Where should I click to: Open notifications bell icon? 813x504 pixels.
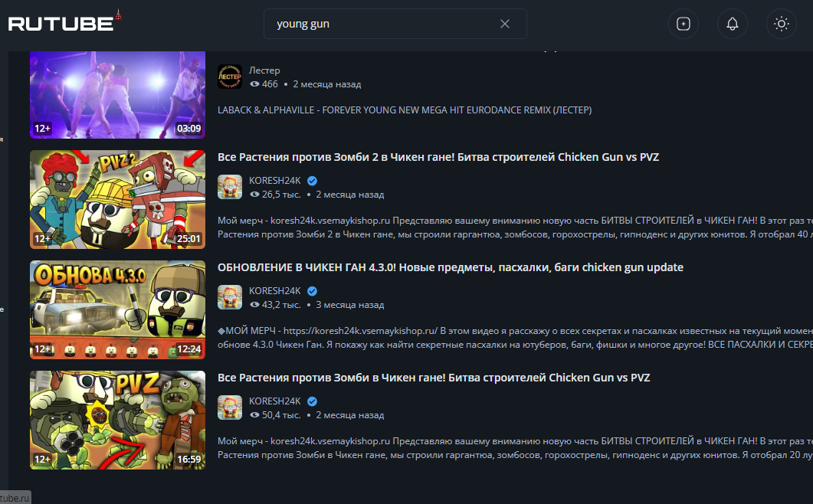[x=732, y=24]
